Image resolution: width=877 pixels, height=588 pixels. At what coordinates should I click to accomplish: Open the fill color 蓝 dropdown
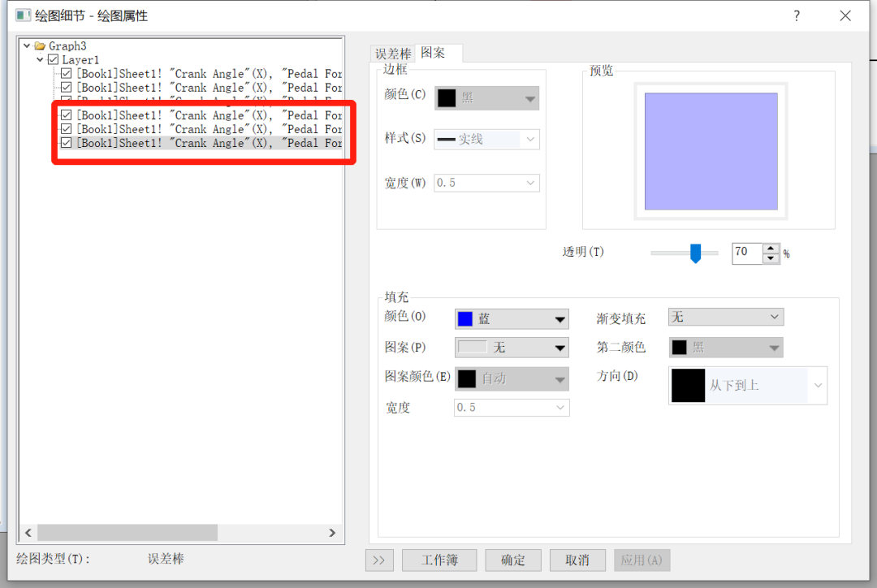tap(512, 319)
